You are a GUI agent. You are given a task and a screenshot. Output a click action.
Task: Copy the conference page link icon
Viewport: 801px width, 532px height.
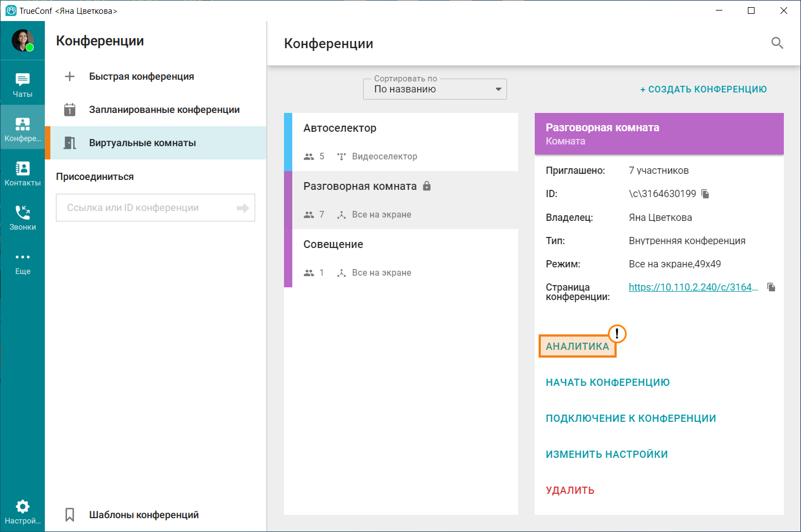pos(771,287)
